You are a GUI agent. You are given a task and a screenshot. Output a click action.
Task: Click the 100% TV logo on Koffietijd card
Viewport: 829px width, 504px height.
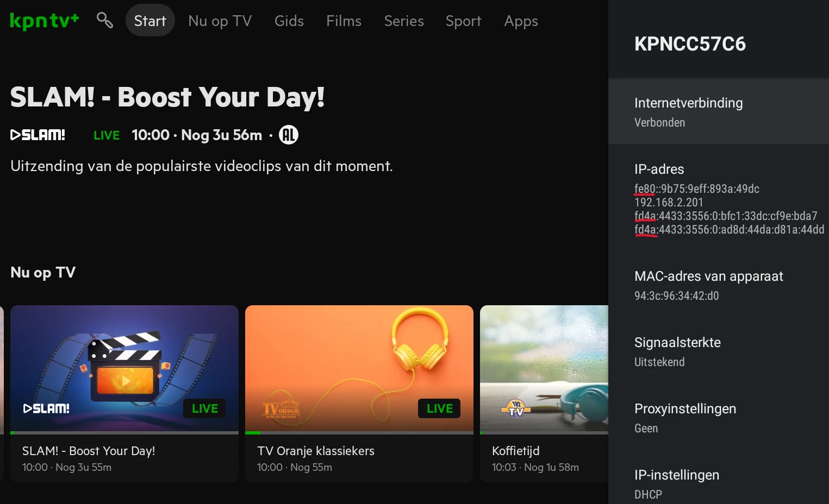point(515,408)
